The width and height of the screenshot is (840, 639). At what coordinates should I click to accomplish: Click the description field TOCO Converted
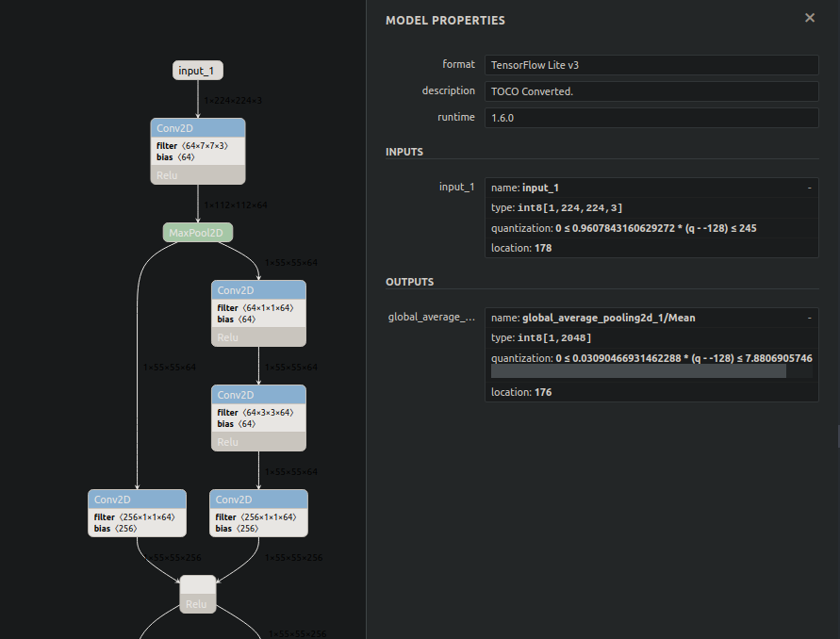click(x=651, y=91)
